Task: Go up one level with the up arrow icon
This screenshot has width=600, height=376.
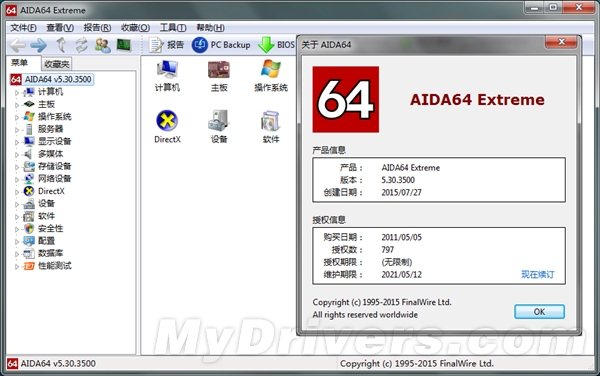Action: pos(61,45)
